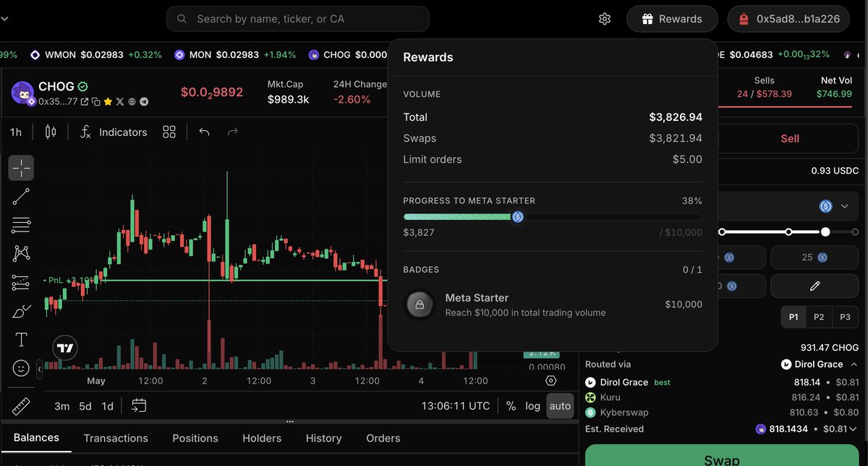Open the Rewards panel button
868x466 pixels.
coord(672,19)
